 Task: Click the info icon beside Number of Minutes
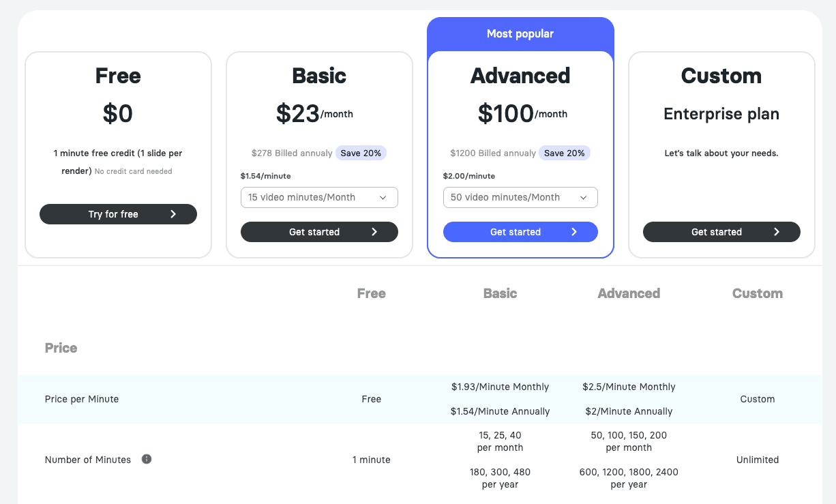(x=147, y=459)
